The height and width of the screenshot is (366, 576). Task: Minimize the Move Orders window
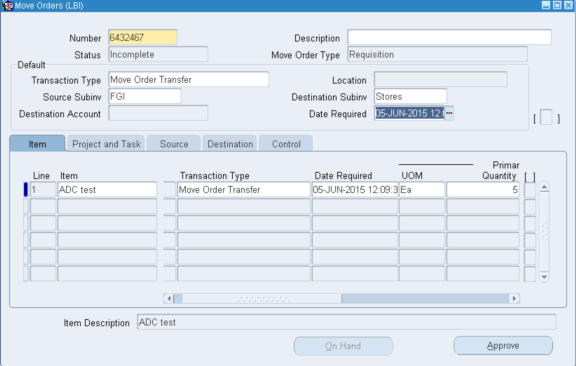pyautogui.click(x=546, y=5)
